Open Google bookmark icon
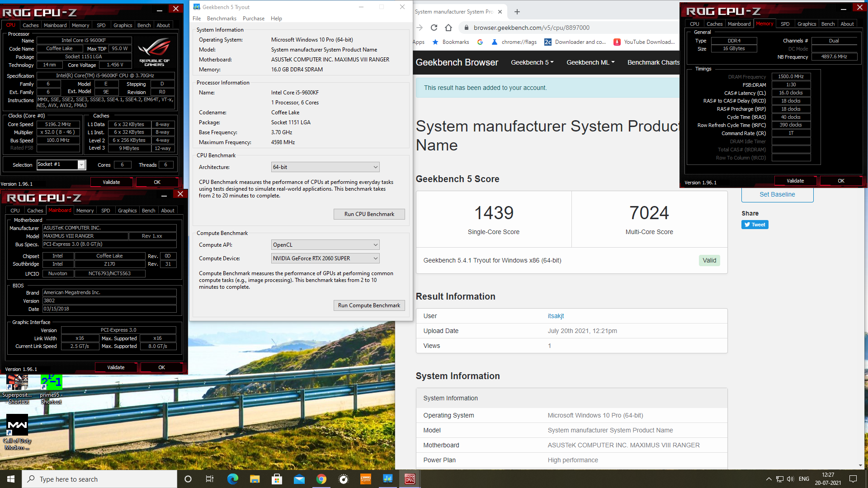Viewport: 868px width, 488px height. 480,42
